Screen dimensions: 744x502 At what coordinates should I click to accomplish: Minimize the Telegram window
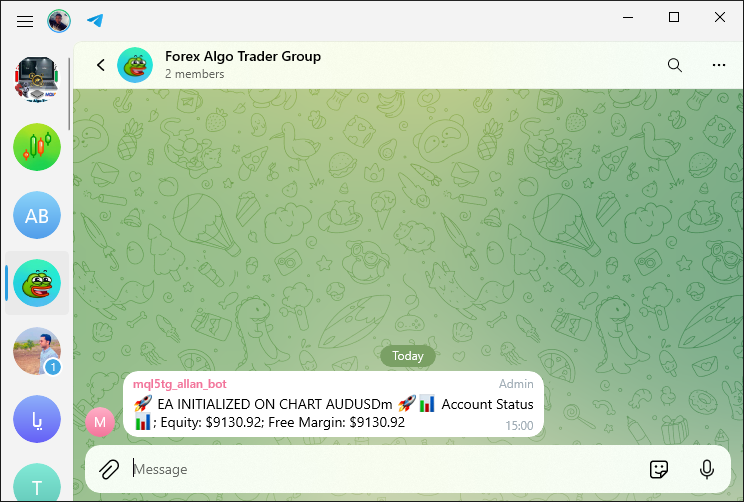(628, 18)
